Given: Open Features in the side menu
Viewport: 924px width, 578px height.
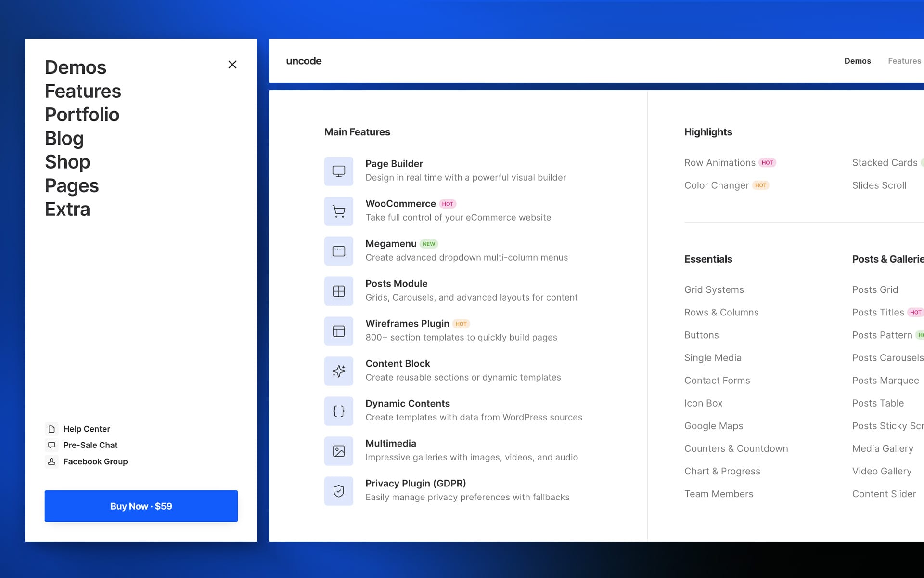Looking at the screenshot, I should tap(83, 91).
